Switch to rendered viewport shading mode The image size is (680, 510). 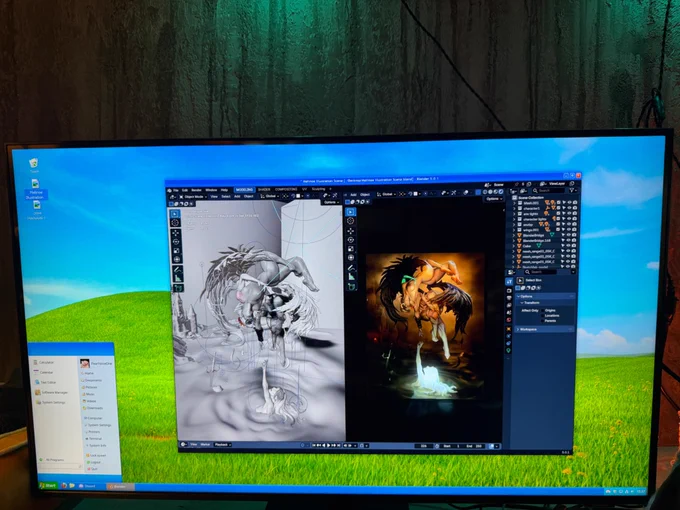click(501, 192)
